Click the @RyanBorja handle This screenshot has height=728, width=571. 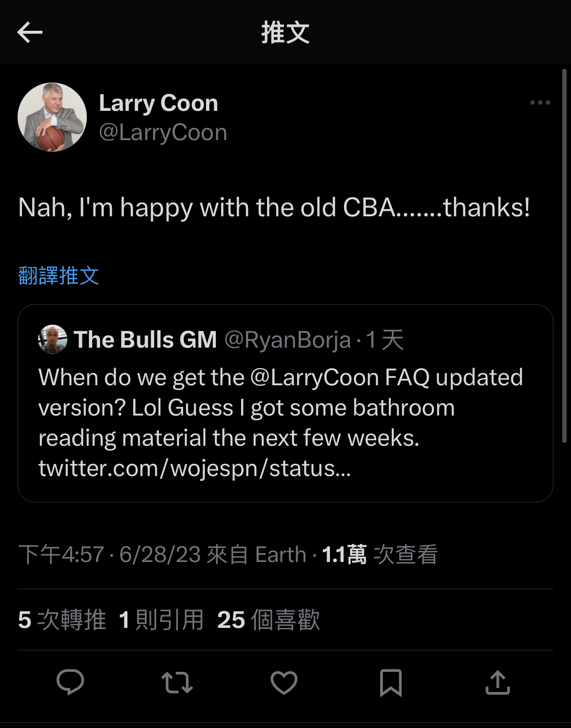tap(287, 340)
